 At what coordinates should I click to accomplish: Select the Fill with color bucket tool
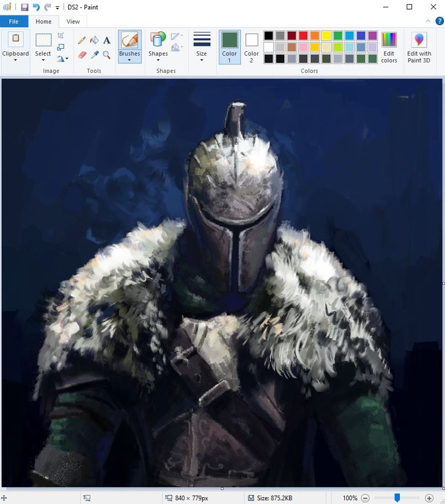click(95, 40)
